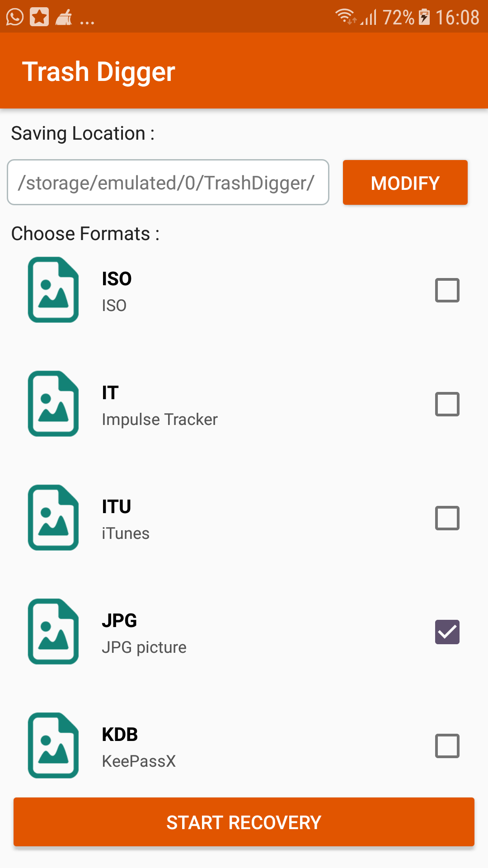
Task: Enable the ISO format checkbox
Action: pyautogui.click(x=447, y=290)
